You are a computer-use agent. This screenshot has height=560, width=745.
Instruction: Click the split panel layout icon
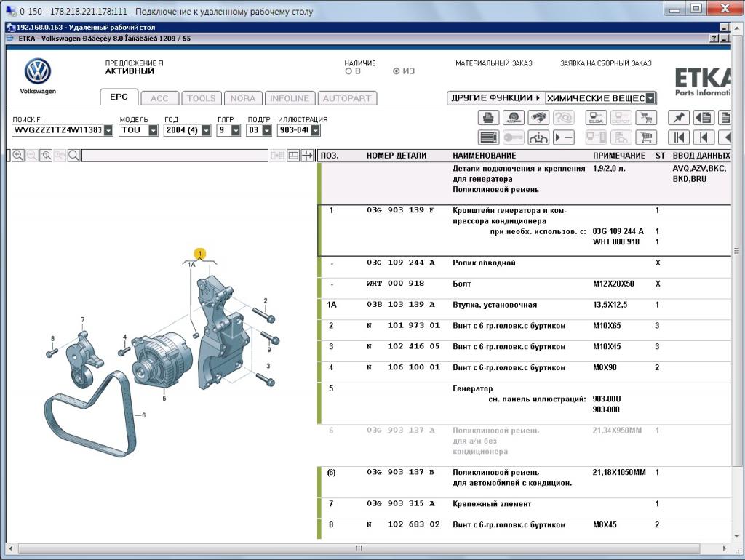coord(294,156)
